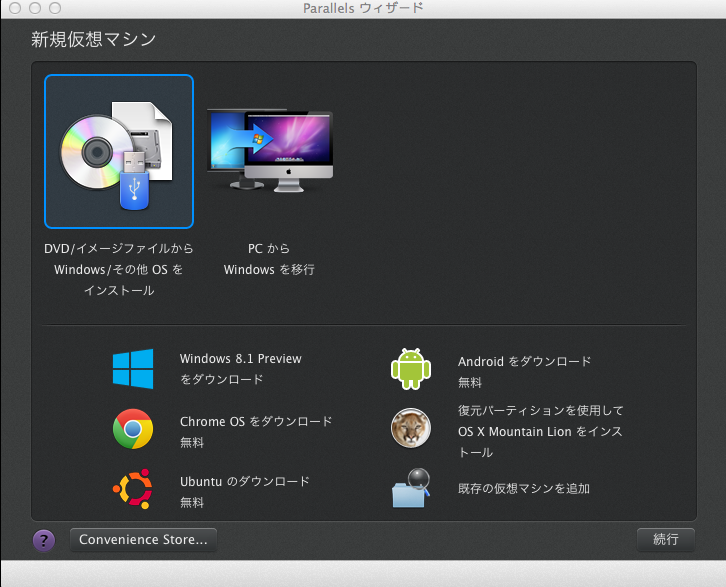Click the 新規仮想マシン heading
The height and width of the screenshot is (587, 726).
(x=94, y=39)
